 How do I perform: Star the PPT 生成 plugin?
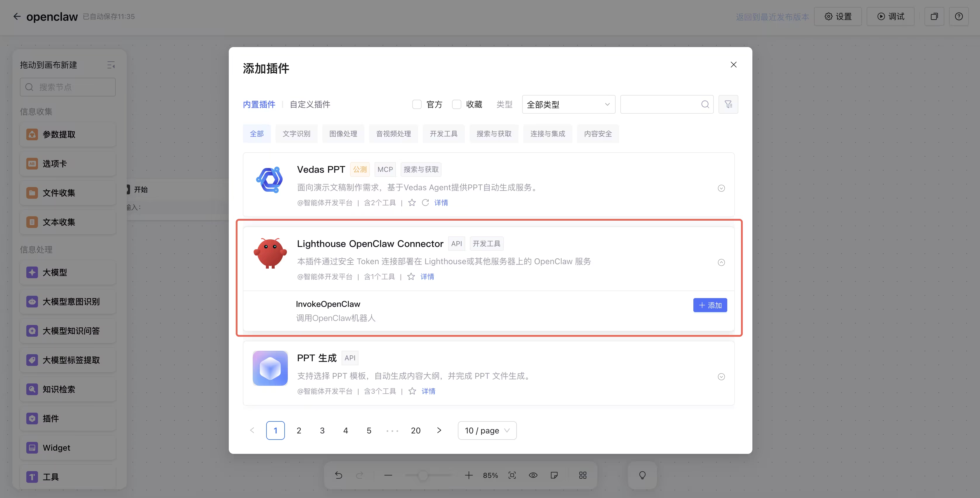[x=412, y=391]
